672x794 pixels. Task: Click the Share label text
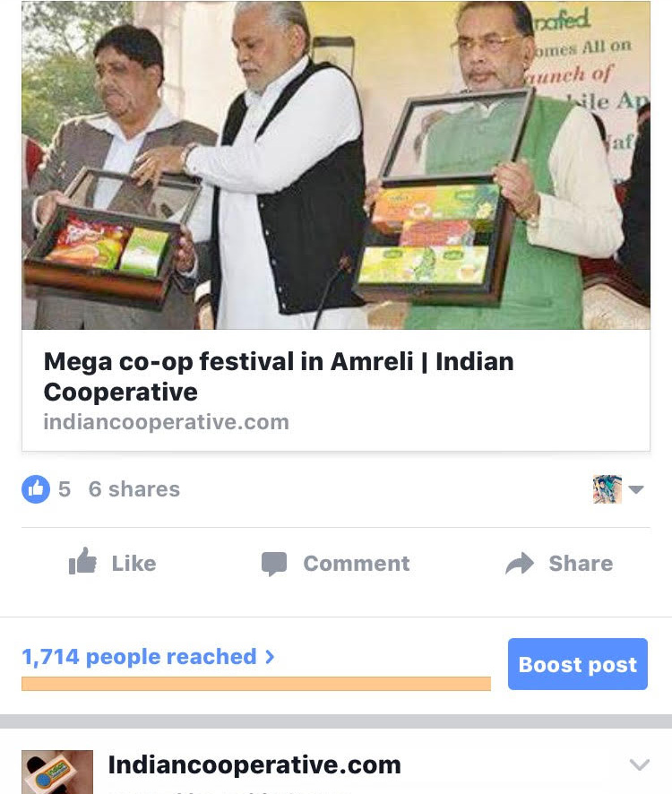(x=581, y=564)
